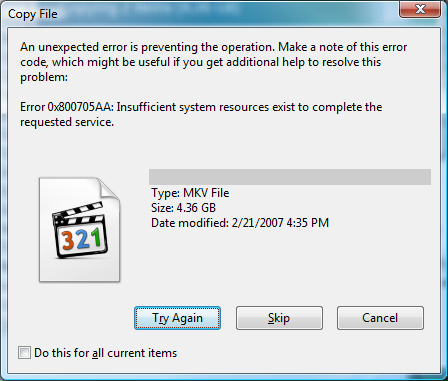Click the grayed-out file name bar
Screen dimensions: 448x381
tap(290, 177)
